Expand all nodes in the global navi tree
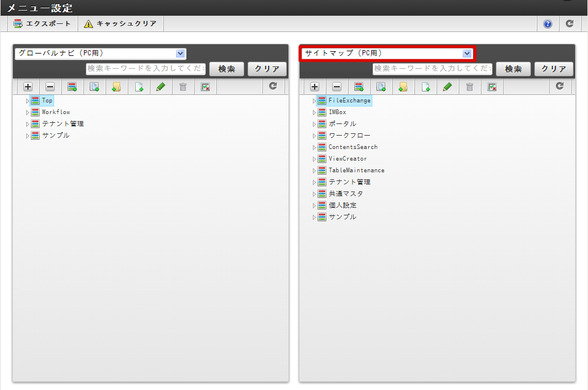 click(x=27, y=86)
